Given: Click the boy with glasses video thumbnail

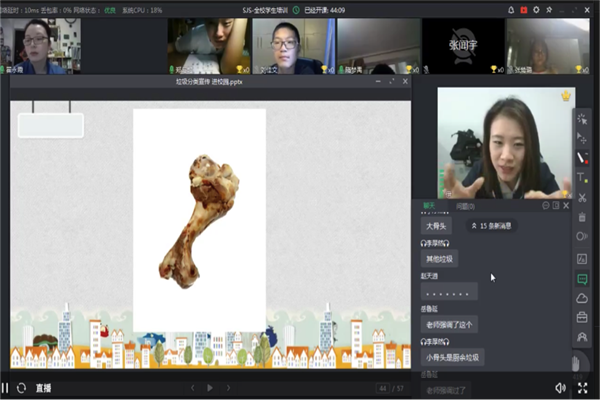Looking at the screenshot, I should tap(293, 46).
